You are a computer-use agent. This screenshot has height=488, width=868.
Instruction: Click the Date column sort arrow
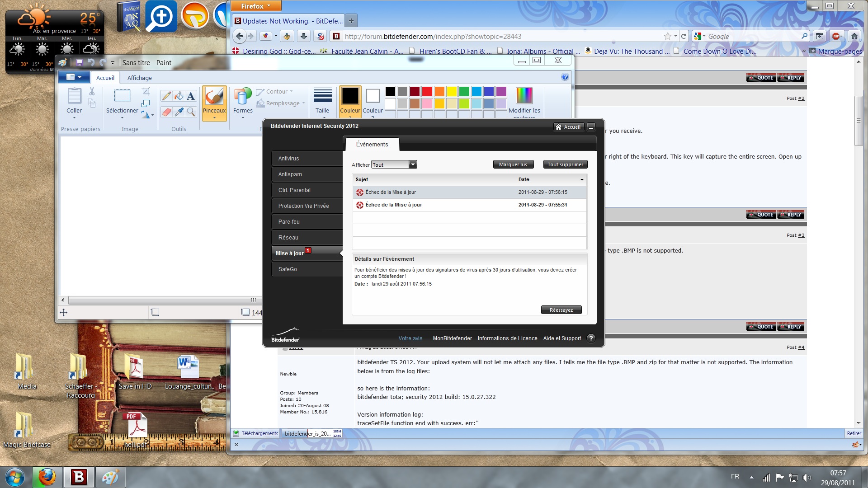pos(582,180)
